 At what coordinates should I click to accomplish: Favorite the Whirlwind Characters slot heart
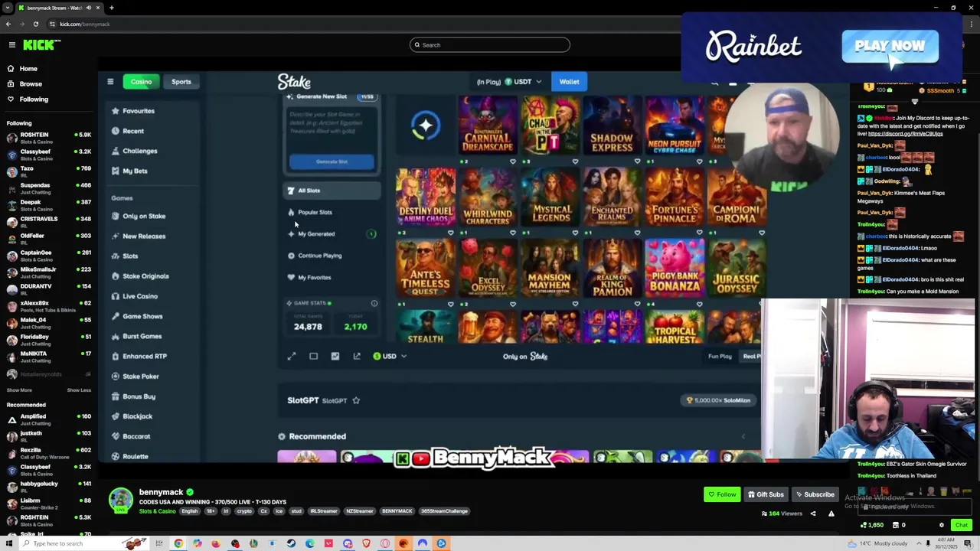[513, 233]
